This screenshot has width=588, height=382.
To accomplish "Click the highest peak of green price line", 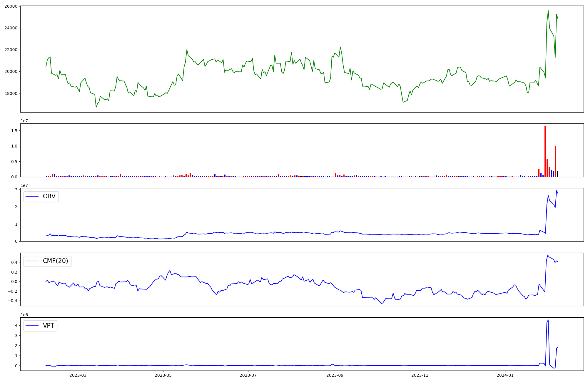I will [x=548, y=11].
